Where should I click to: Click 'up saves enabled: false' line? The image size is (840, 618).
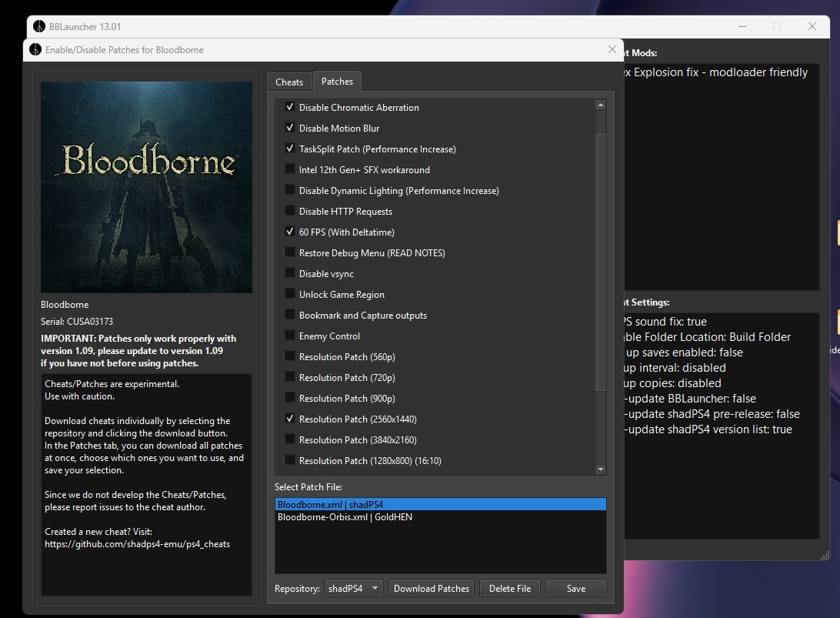684,352
